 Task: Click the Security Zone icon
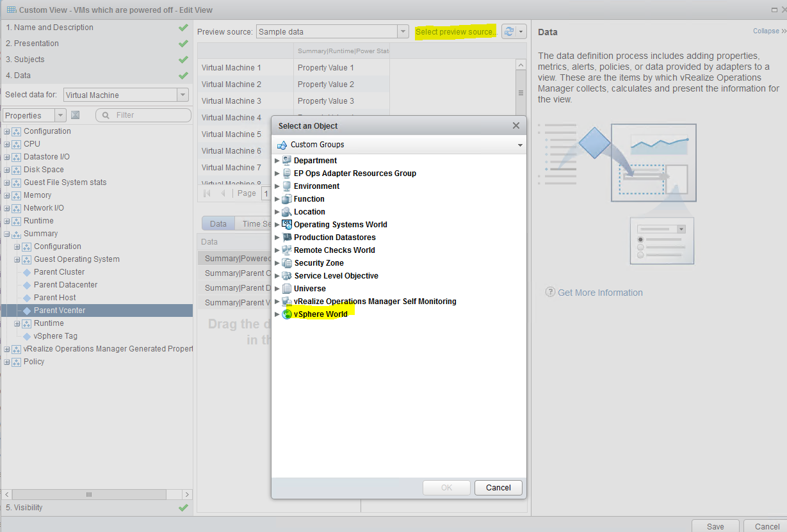[287, 263]
